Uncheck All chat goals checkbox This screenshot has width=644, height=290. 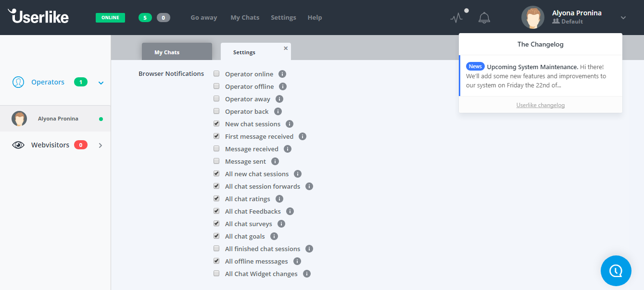[x=216, y=236]
